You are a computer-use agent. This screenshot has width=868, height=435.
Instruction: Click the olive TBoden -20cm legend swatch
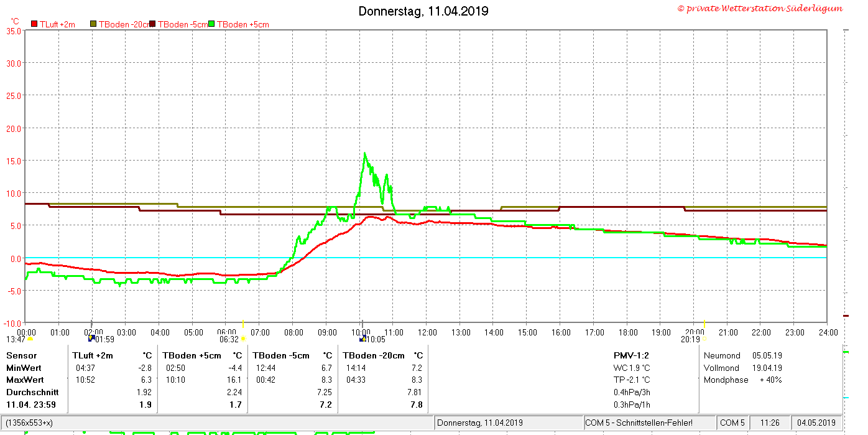click(94, 24)
